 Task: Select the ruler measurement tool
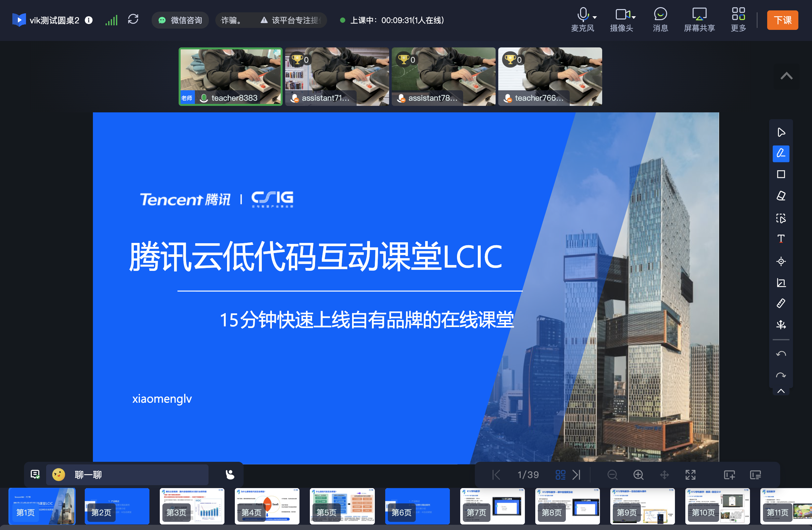tap(781, 303)
